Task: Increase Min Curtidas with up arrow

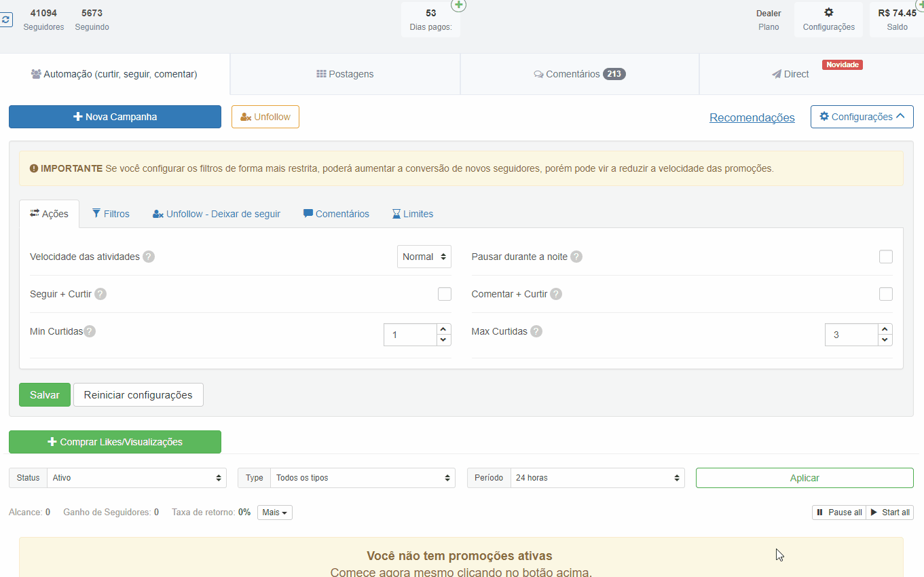Action: (x=443, y=329)
